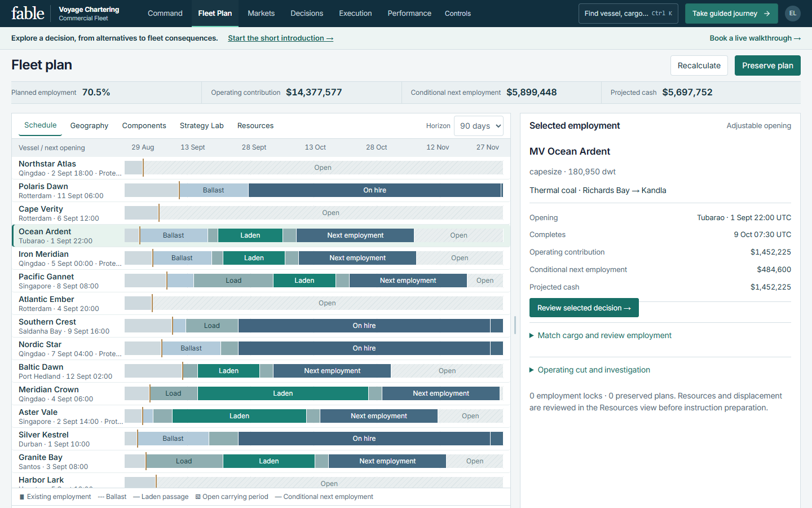Select Nordic Star On hire bar
Image resolution: width=812 pixels, height=508 pixels.
coord(364,348)
